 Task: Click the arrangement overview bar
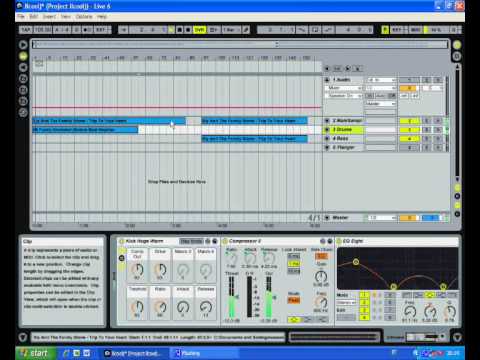pos(240,44)
